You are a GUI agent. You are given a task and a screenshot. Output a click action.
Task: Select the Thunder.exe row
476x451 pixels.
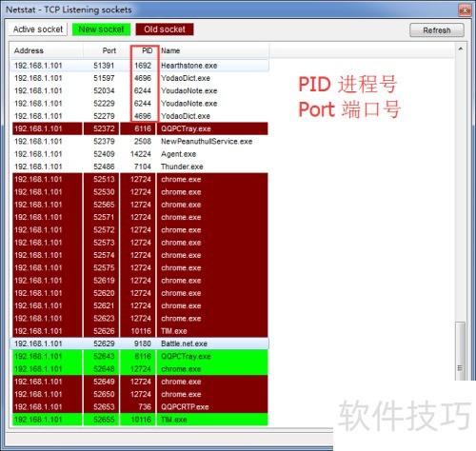pos(140,167)
